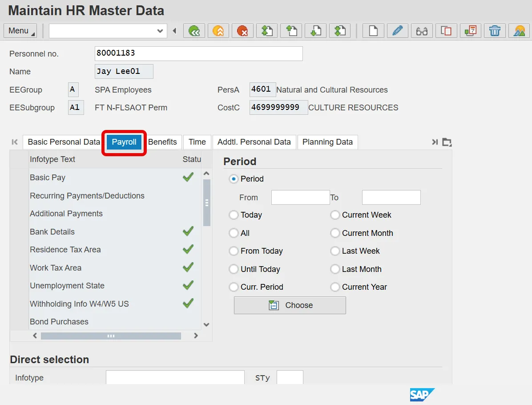Click the Change pencil icon
The height and width of the screenshot is (405, 532).
398,31
